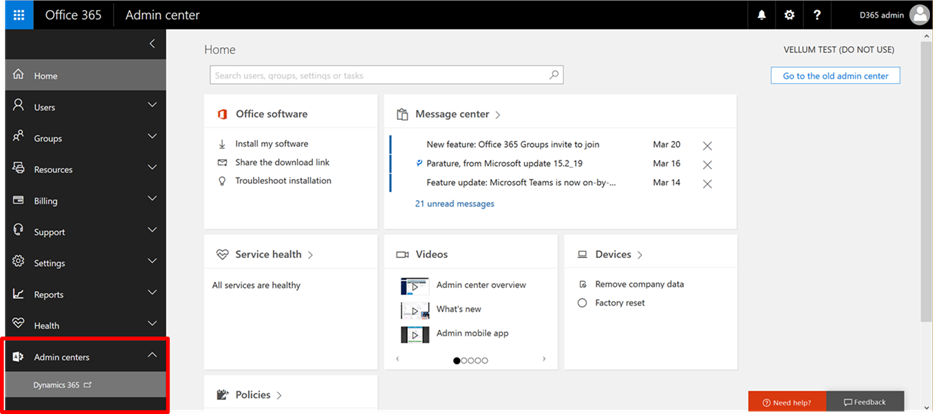Click the Remove company data icon
This screenshot has width=933, height=414.
[583, 284]
